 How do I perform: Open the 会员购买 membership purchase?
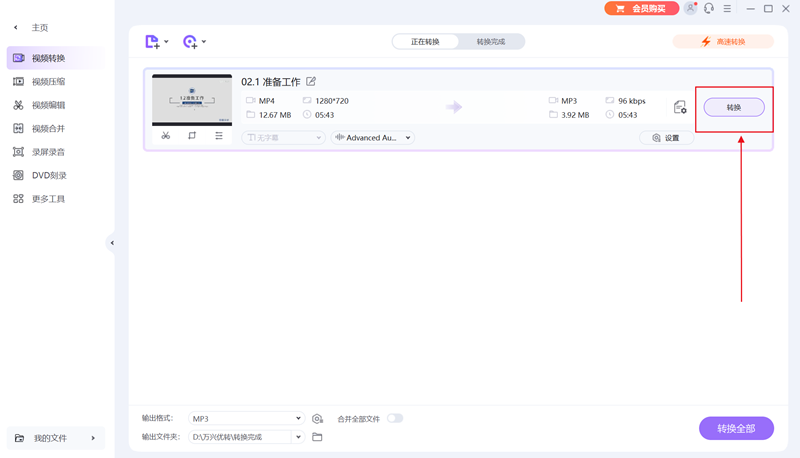(x=641, y=9)
